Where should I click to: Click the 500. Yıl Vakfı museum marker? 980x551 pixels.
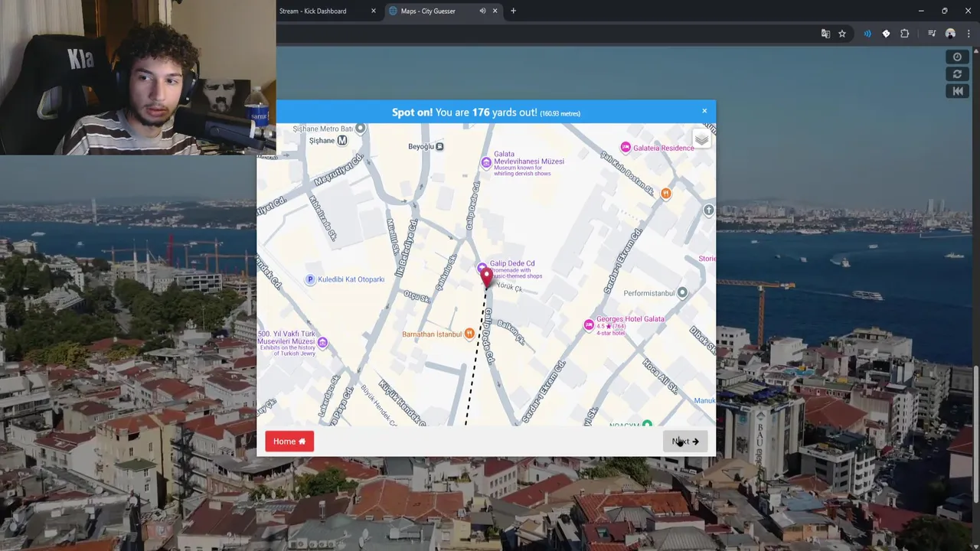tap(322, 342)
